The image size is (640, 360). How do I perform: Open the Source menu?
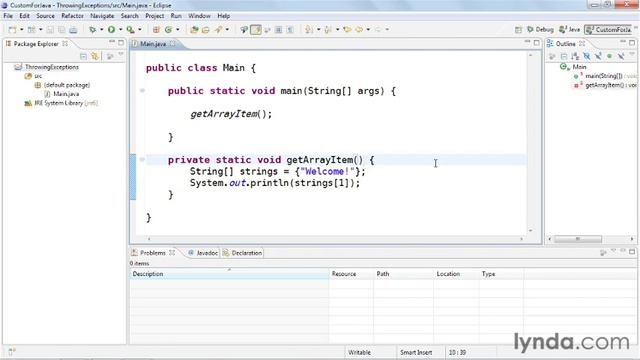click(45, 16)
